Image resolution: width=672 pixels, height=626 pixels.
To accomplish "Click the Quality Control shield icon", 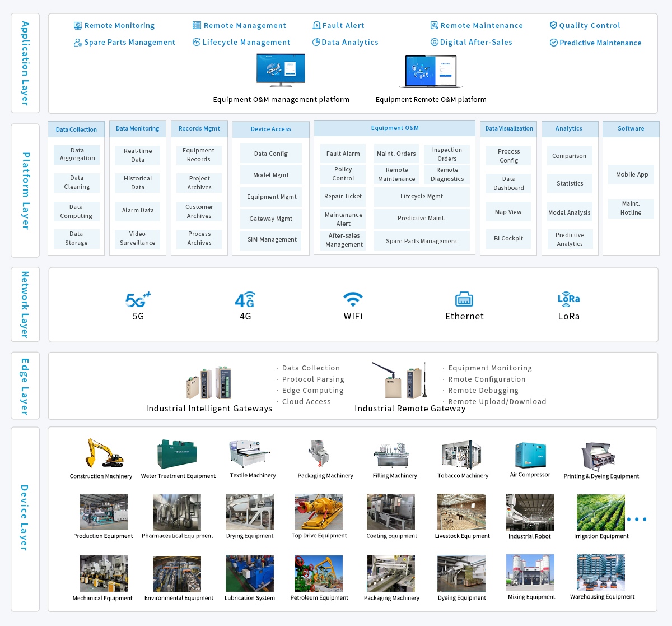I will 553,25.
